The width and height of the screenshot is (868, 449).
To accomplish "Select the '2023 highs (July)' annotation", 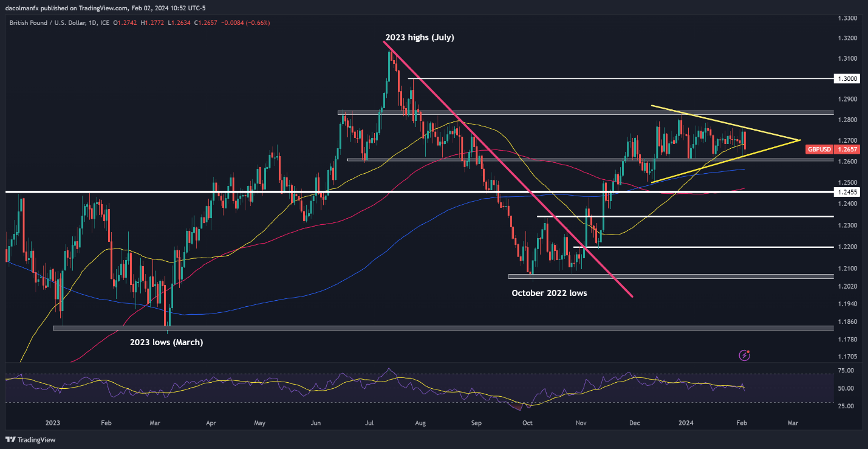I will 419,38.
